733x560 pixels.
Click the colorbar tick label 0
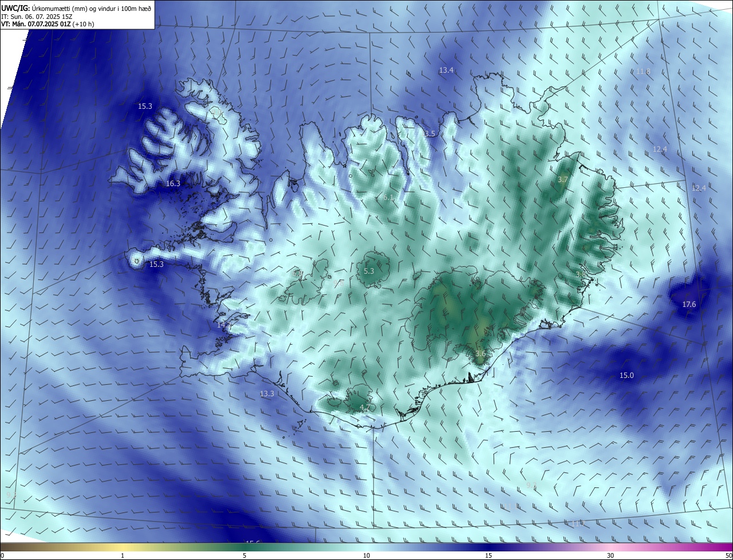coord(2,555)
